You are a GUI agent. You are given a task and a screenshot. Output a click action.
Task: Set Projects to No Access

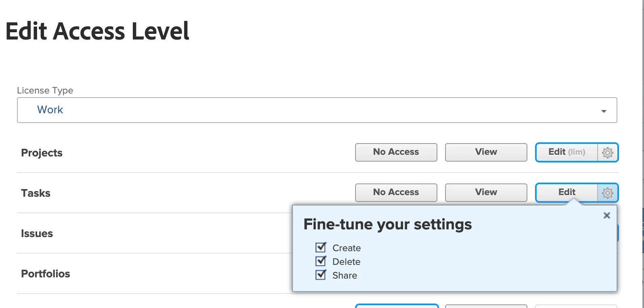tap(396, 152)
